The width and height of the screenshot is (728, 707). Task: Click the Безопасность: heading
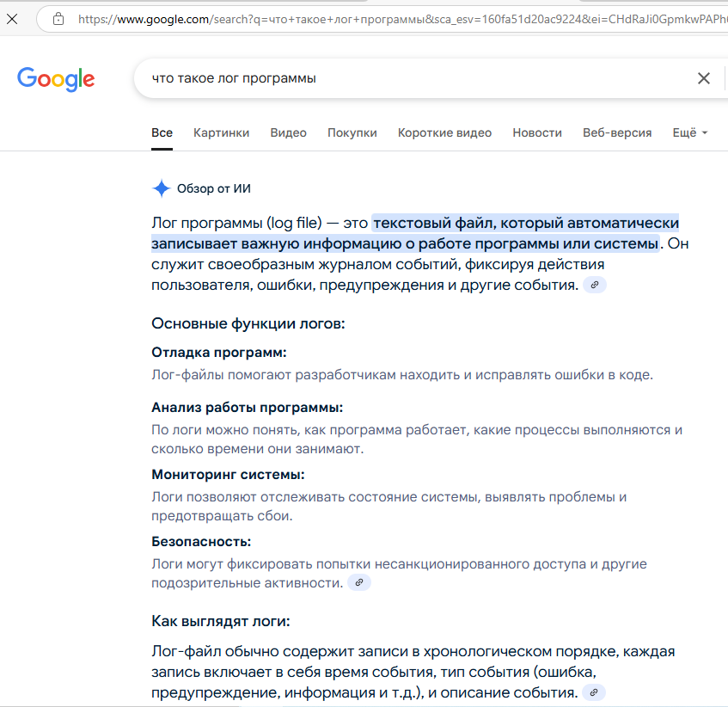201,542
